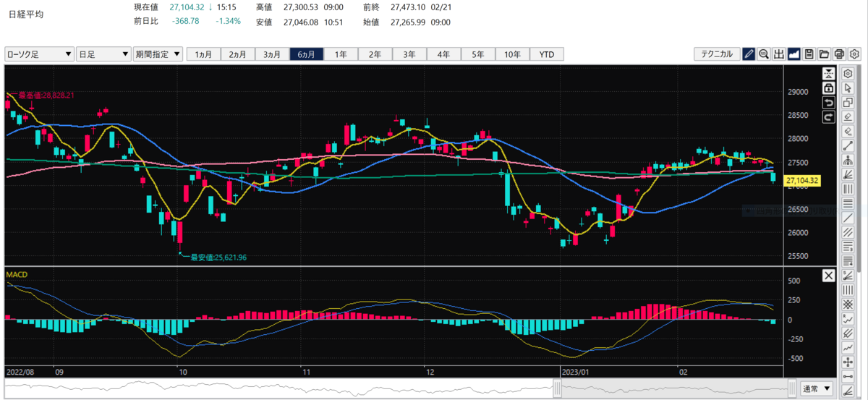Toggle the area chart icon
Viewport: 868px width, 400px height.
tap(794, 54)
